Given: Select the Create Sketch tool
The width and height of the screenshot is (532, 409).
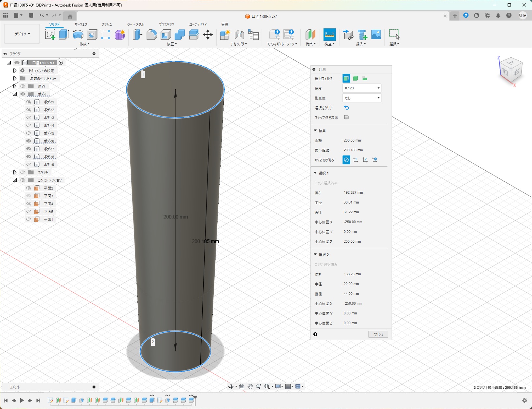Looking at the screenshot, I should click(x=50, y=34).
